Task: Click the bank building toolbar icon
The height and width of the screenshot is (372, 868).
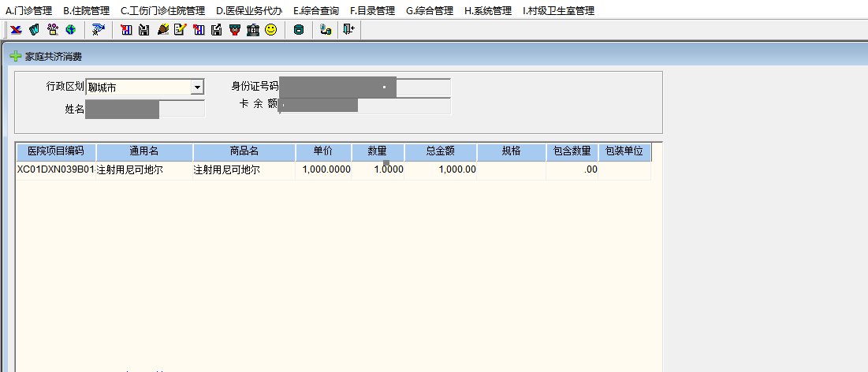Action: [252, 30]
